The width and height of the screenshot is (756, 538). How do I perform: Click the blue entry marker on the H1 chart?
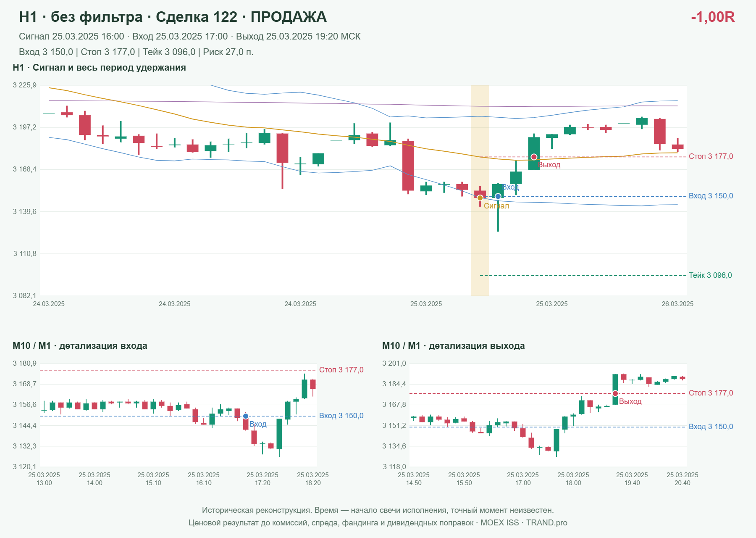point(498,196)
